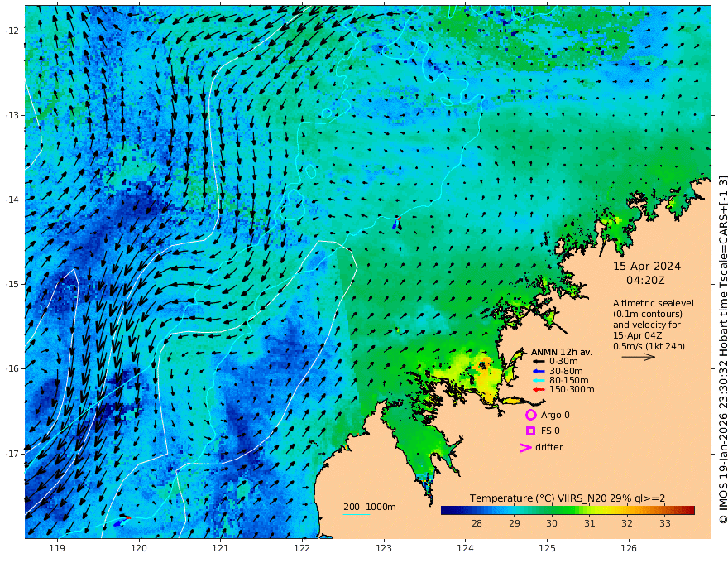Viewport: 728px width, 563px height.
Task: Click latitude axis label -15
Action: pyautogui.click(x=12, y=284)
